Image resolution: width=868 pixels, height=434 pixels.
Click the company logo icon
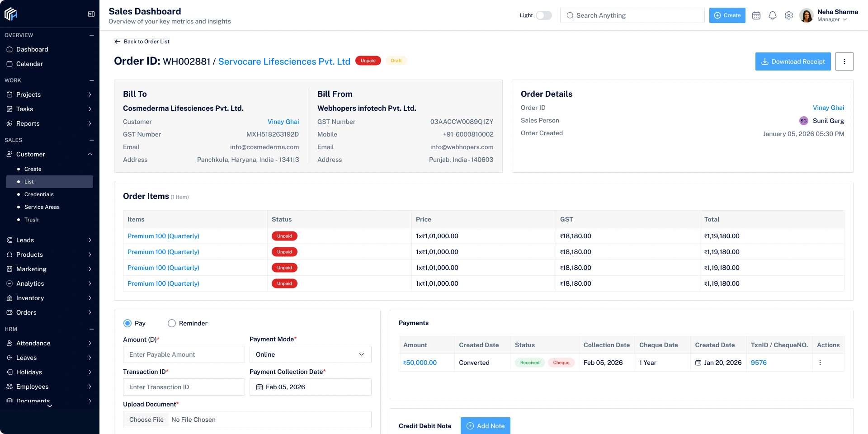(11, 14)
